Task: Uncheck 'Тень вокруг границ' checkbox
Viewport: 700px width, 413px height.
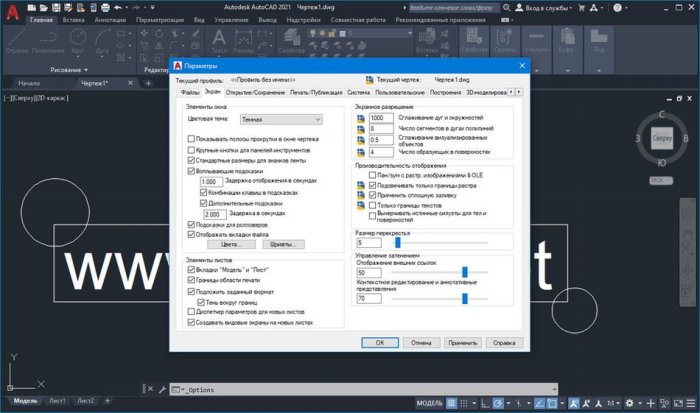Action: (x=201, y=302)
